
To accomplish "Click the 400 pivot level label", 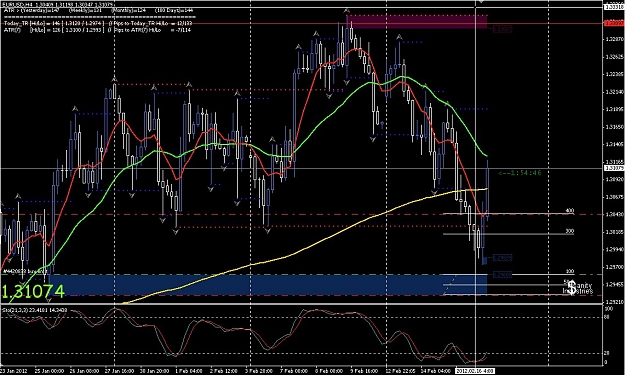I will tap(570, 211).
